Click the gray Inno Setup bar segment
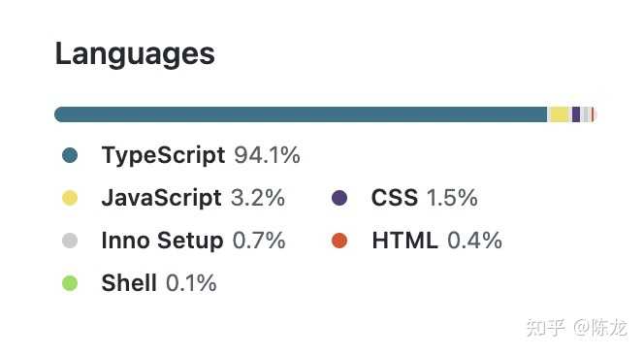Viewport: 644px width, 355px height. pyautogui.click(x=587, y=114)
